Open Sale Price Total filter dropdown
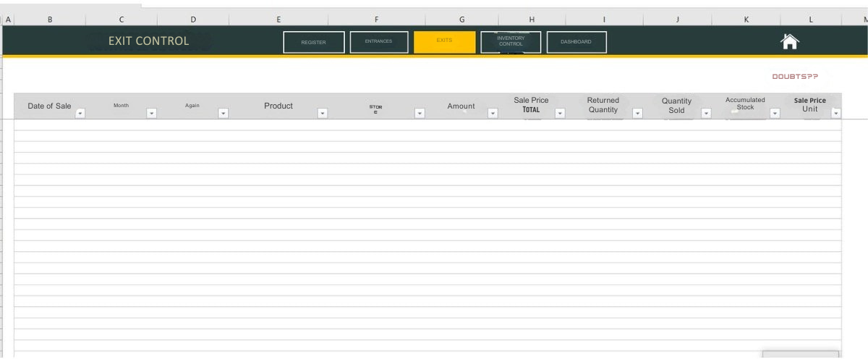The image size is (868, 362). pos(559,113)
